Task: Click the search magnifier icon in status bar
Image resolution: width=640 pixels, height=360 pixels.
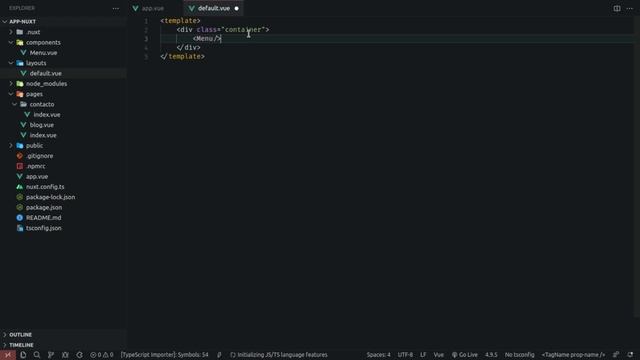Action: (x=37, y=355)
